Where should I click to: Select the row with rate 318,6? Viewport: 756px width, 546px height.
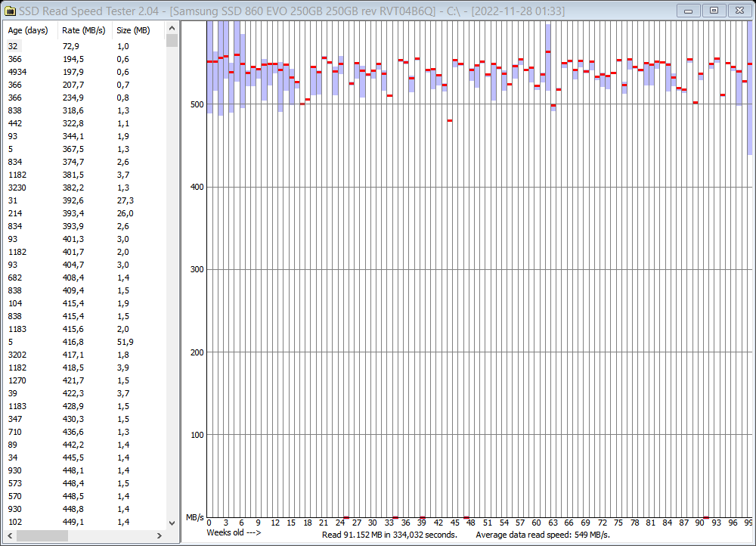tap(85, 110)
